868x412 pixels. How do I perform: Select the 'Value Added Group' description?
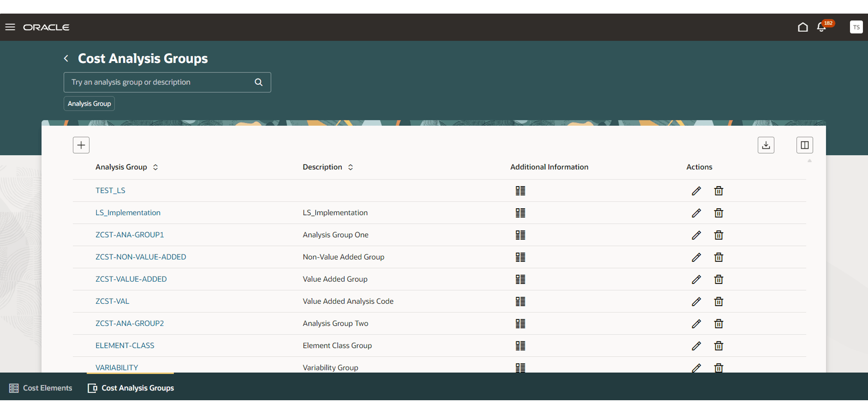pyautogui.click(x=335, y=279)
